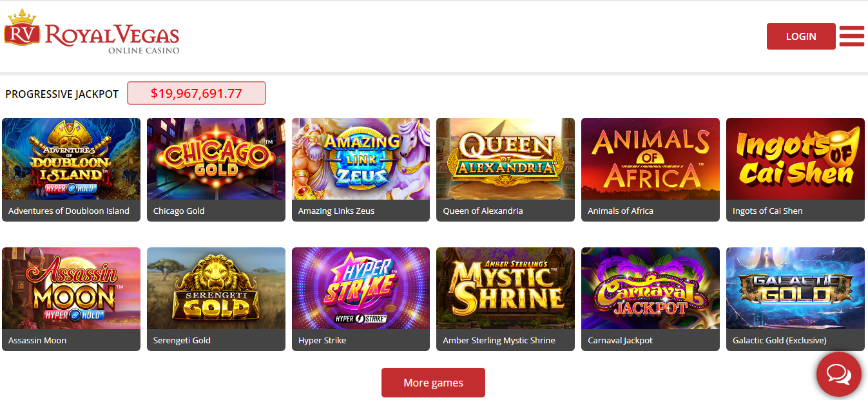Viewport: 868px width, 400px height.
Task: Click the LOGIN button
Action: (x=801, y=36)
